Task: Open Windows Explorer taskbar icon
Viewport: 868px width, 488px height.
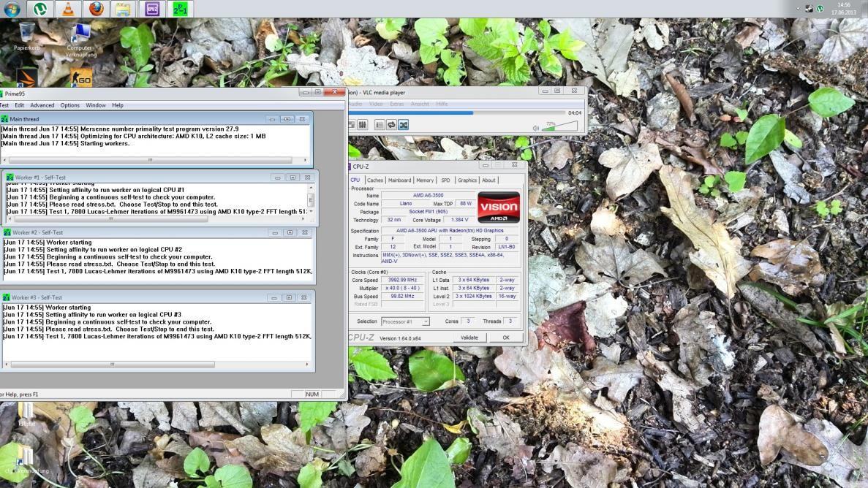Action: point(123,9)
